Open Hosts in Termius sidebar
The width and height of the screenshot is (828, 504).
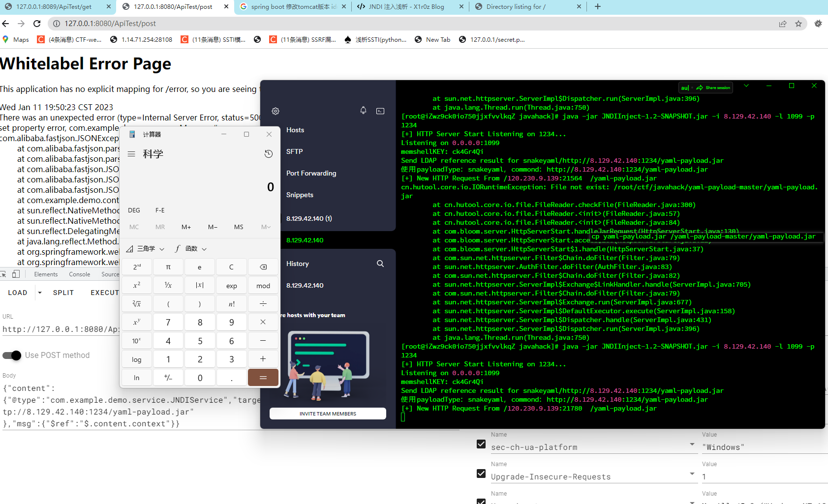coord(295,130)
